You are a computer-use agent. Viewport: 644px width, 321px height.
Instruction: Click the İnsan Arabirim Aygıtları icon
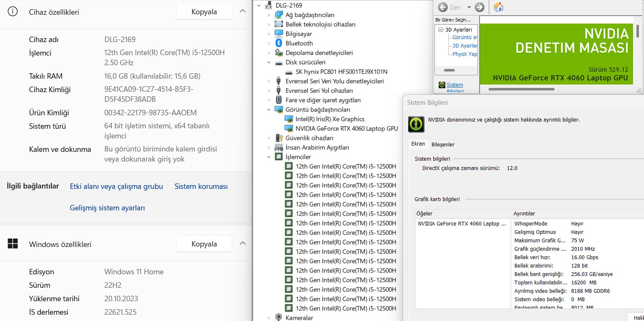tap(278, 147)
